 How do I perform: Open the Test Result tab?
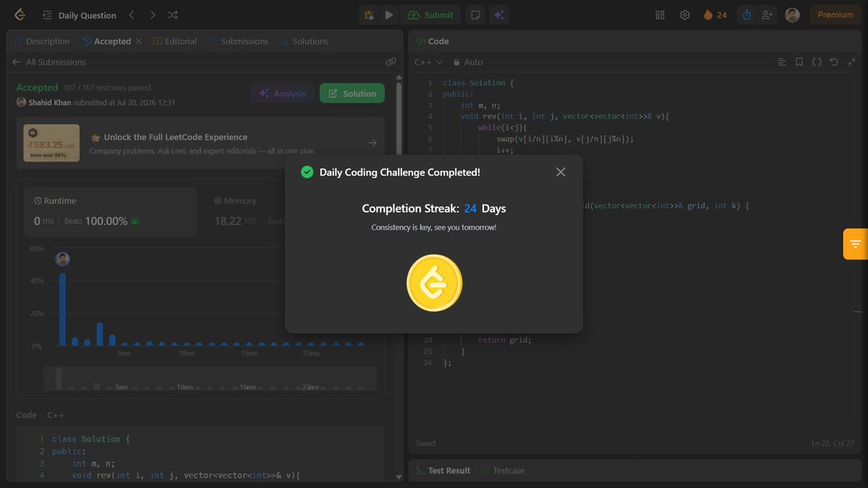pyautogui.click(x=442, y=471)
